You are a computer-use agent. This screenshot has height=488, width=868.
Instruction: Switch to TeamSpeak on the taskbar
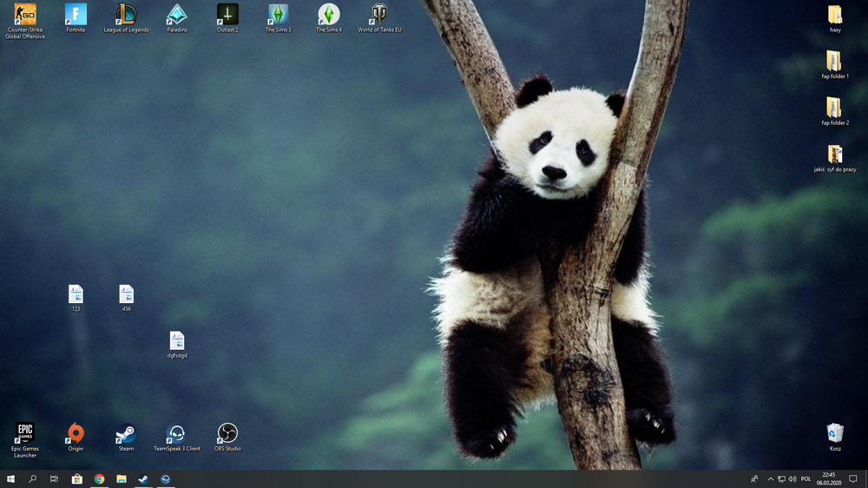[x=166, y=479]
